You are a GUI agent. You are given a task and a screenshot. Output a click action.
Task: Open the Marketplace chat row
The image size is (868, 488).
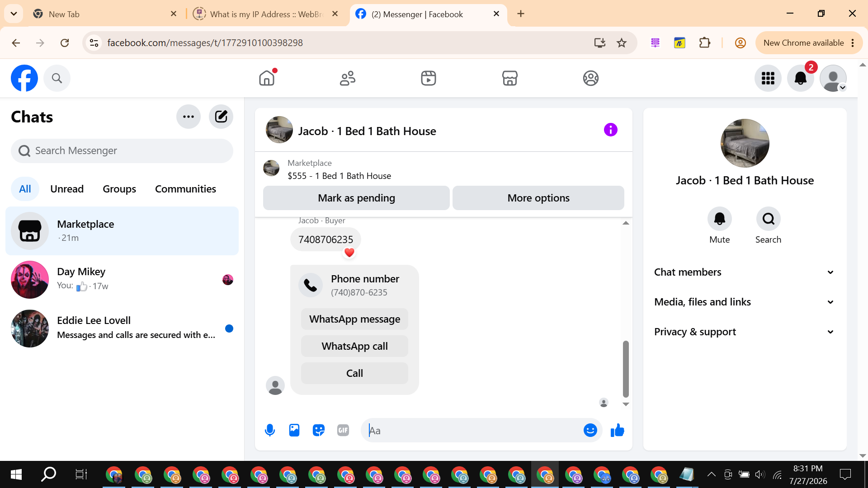tap(122, 231)
